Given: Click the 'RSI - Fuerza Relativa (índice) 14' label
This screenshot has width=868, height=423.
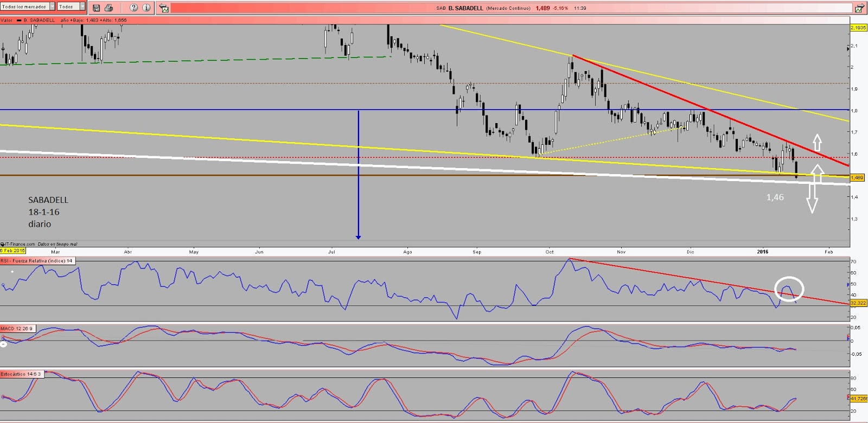Looking at the screenshot, I should [36, 261].
